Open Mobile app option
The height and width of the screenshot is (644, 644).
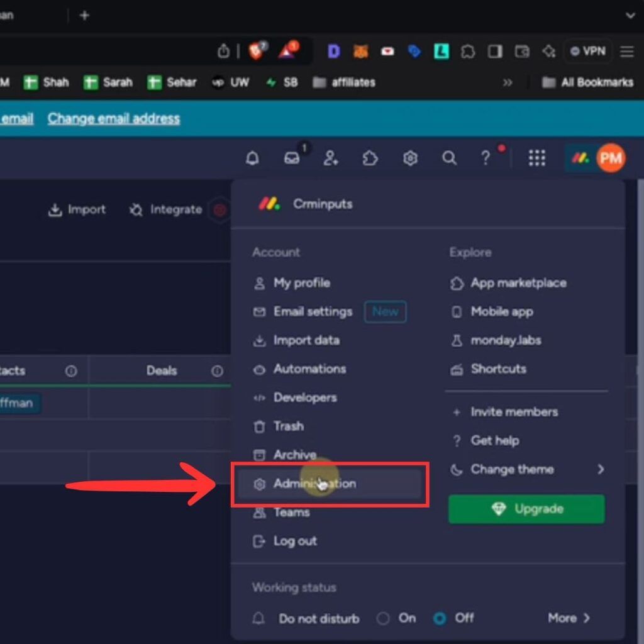(492, 312)
